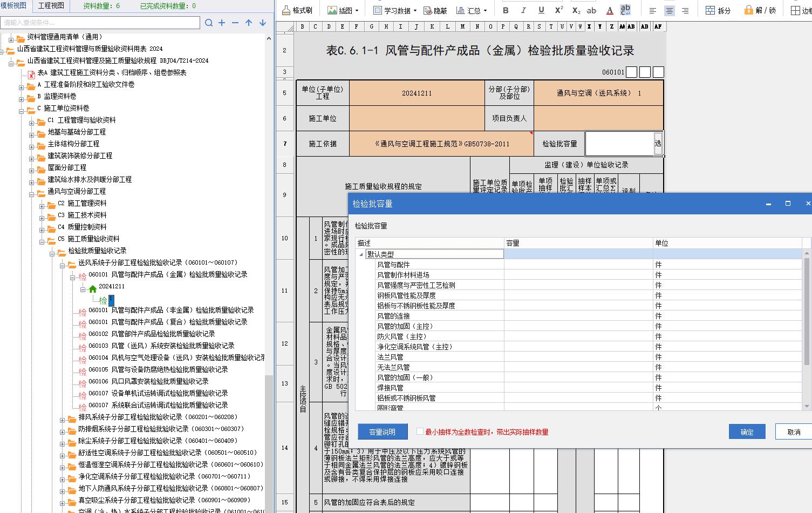812x513 pixels.
Task: Expand 排风系统子分部工程检验批 node
Action: pos(63,420)
